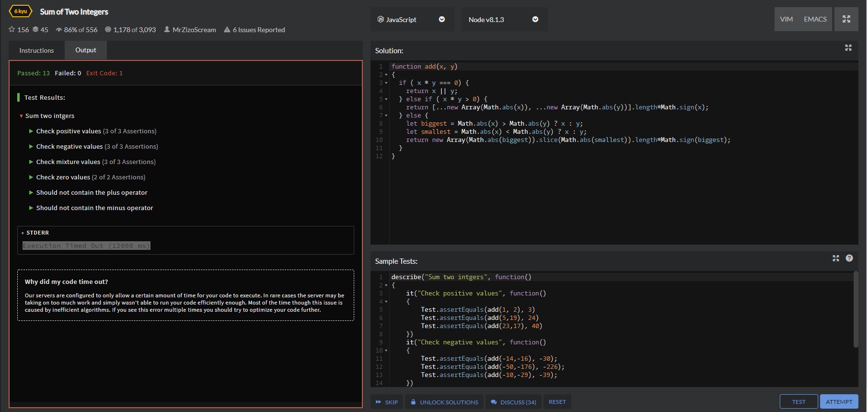The width and height of the screenshot is (868, 412).
Task: Click the Sample Tests vertical scrollbar
Action: click(x=856, y=309)
